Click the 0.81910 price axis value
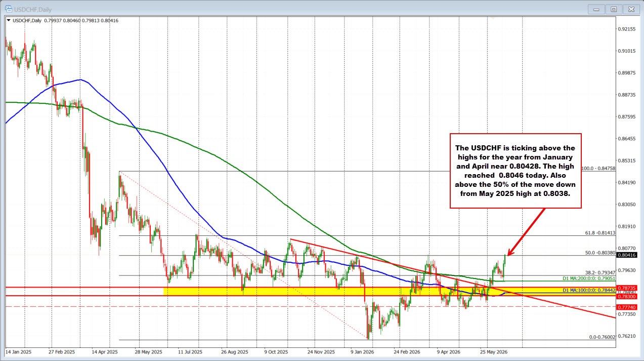The width and height of the screenshot is (644, 361). pyautogui.click(x=627, y=226)
